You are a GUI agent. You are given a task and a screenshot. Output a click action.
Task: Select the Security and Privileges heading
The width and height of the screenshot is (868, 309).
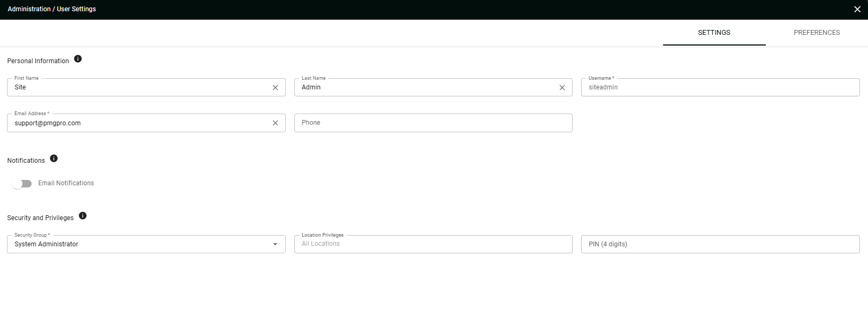pos(40,218)
